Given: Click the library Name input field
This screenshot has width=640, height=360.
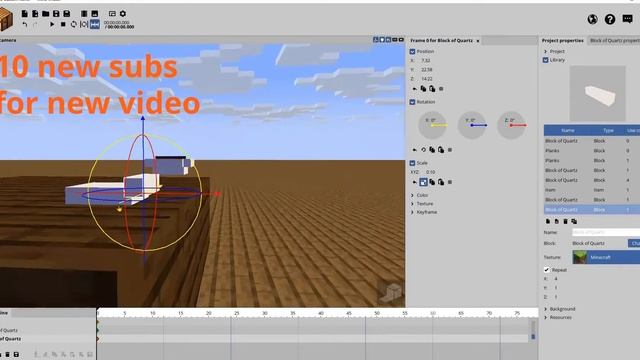Looking at the screenshot, I should point(606,232).
